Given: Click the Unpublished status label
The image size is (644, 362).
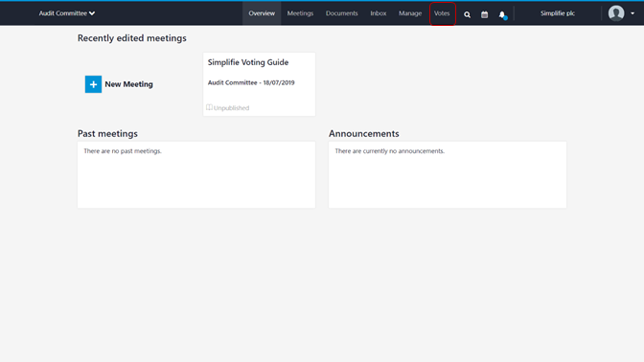Looking at the screenshot, I should pyautogui.click(x=231, y=108).
